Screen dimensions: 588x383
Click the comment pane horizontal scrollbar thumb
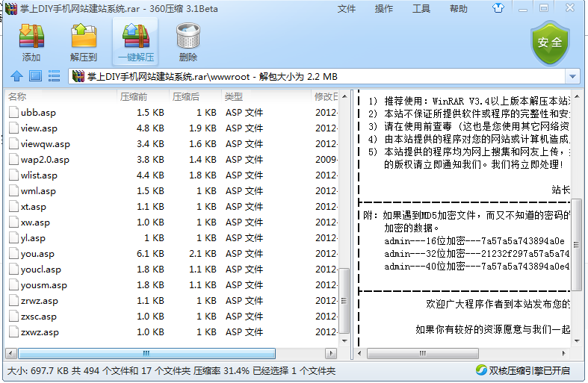[423, 353]
